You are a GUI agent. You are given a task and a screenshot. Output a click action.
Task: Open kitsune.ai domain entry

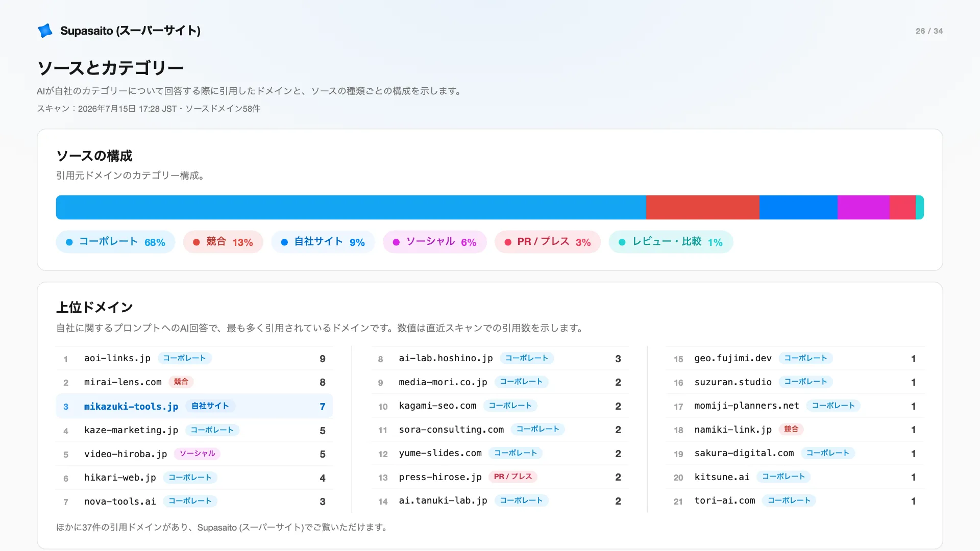click(795, 477)
